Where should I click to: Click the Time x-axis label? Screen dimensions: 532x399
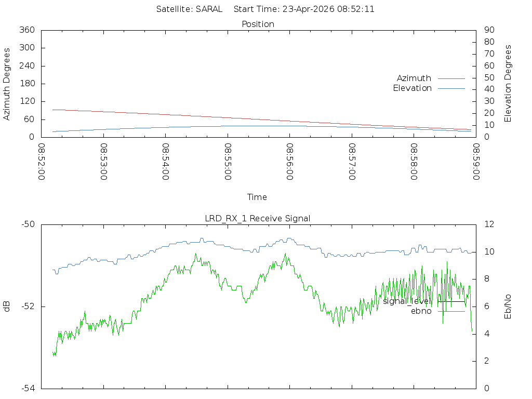pyautogui.click(x=257, y=197)
